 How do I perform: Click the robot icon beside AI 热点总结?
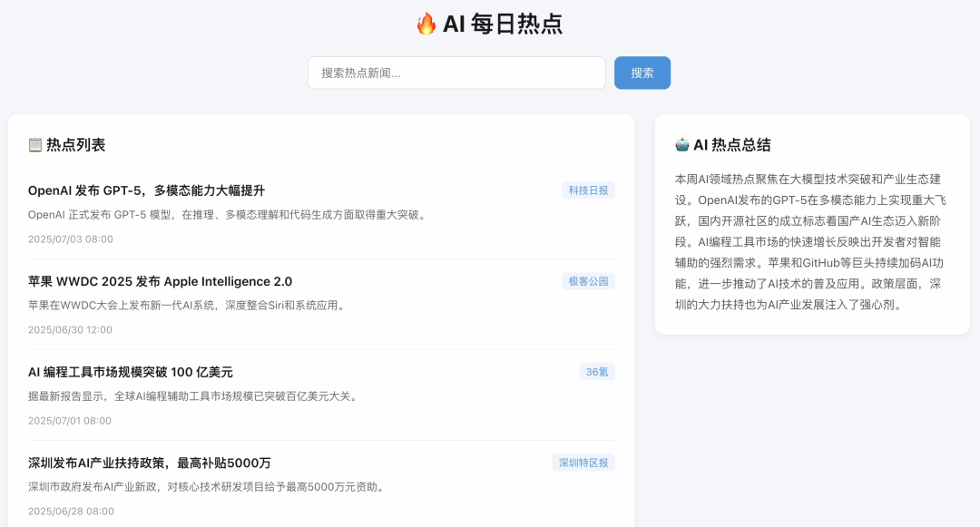click(x=681, y=145)
